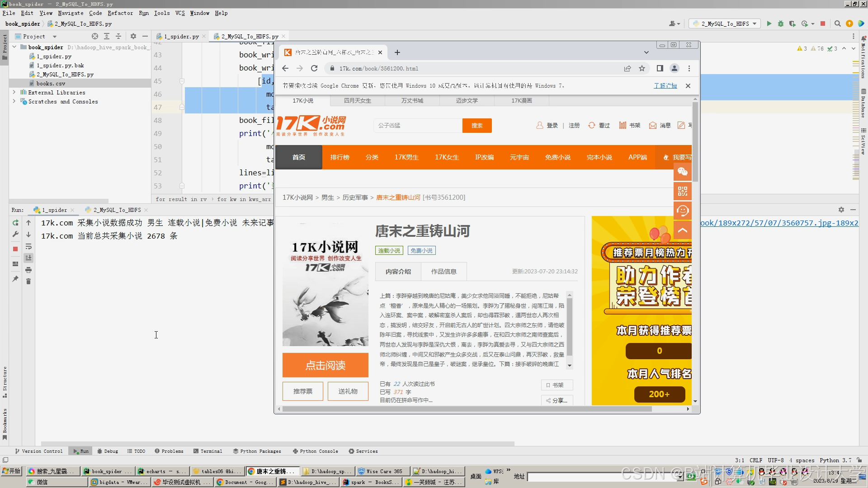Expand Scratches and Consoles node

point(14,101)
